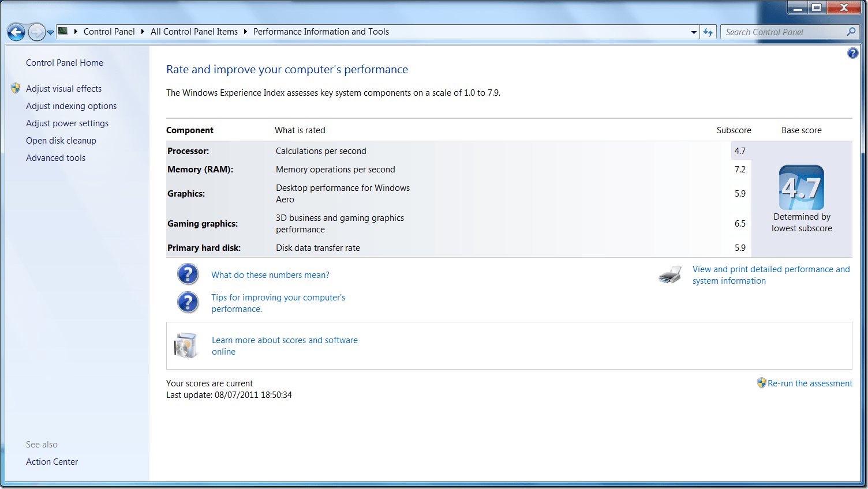Click the search magnifier icon
The width and height of the screenshot is (868, 489).
coord(851,32)
